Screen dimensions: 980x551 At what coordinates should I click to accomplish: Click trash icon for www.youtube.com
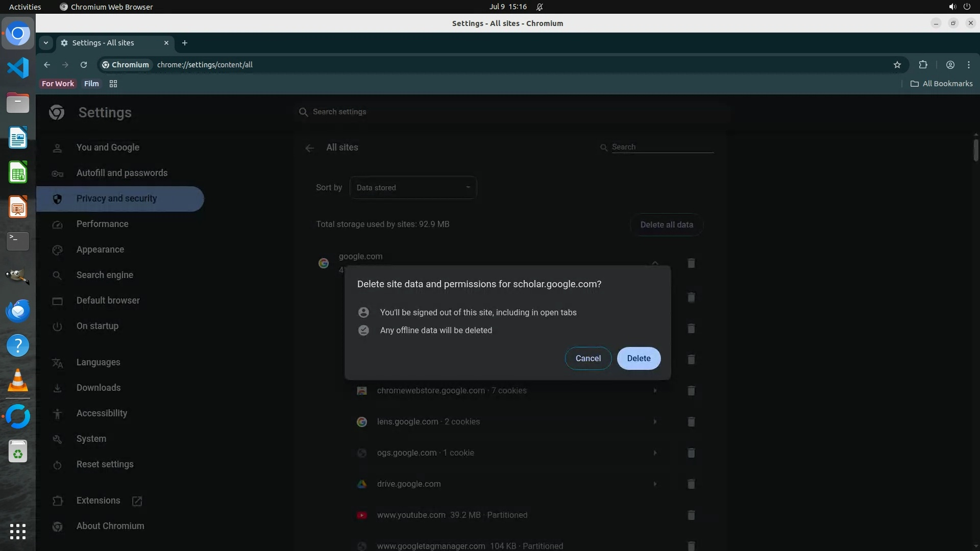tap(691, 515)
